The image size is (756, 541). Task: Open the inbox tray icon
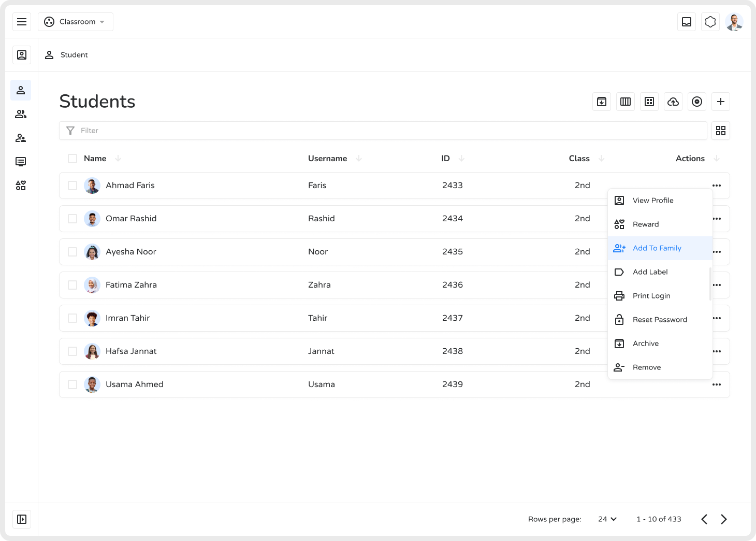(687, 22)
